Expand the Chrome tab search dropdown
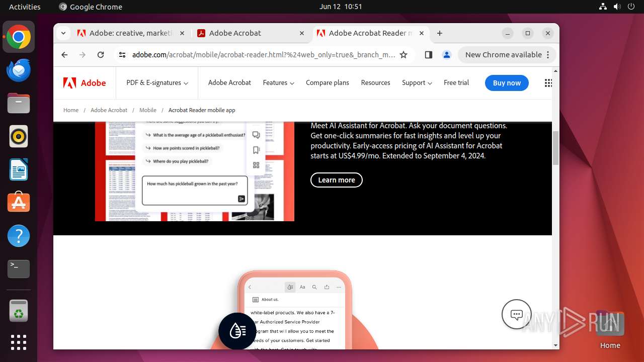Viewport: 644px width, 362px height. [x=63, y=33]
